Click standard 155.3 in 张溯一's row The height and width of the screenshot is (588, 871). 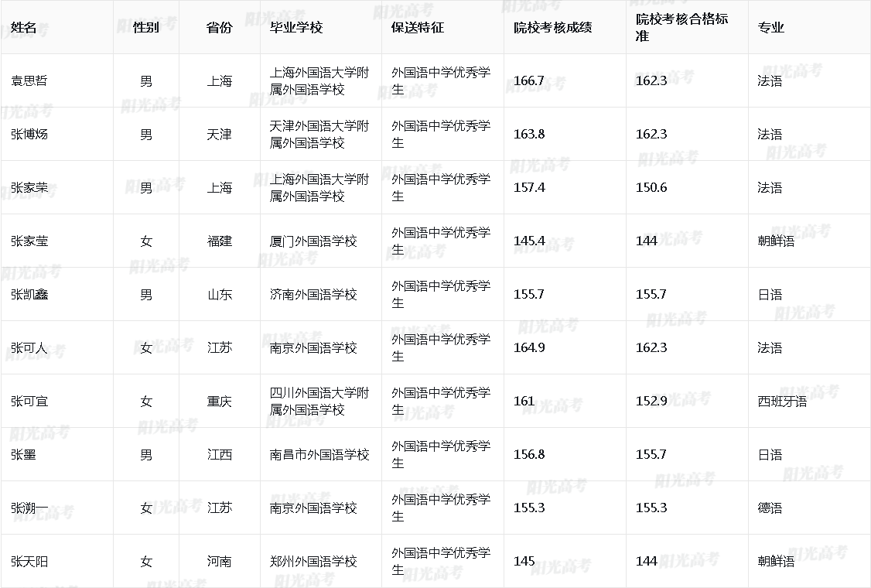click(651, 508)
